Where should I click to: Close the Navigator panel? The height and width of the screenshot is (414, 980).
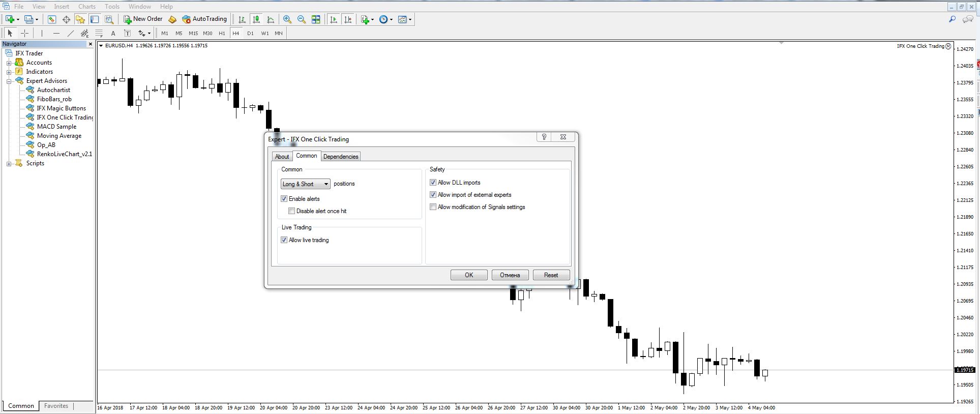click(91, 44)
